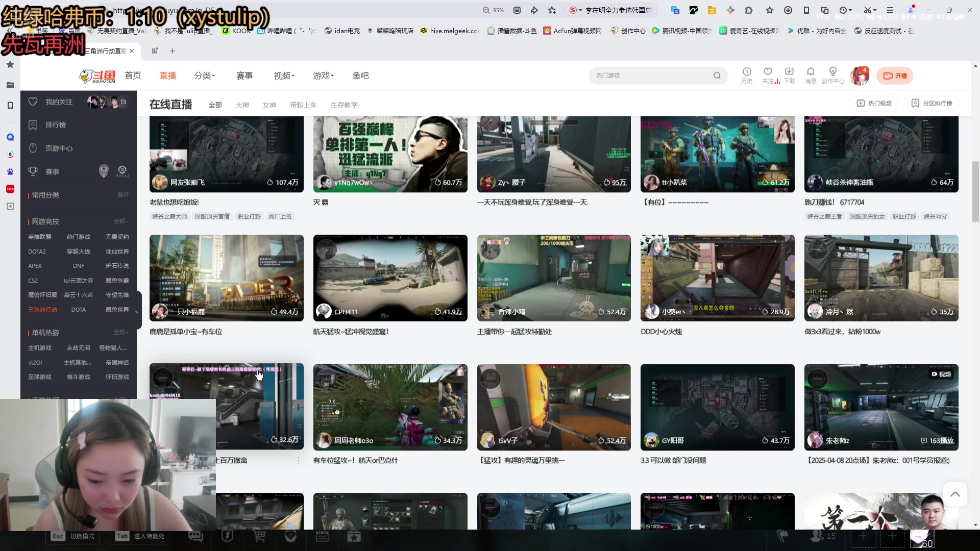Click the DOTA2 event badge in sidebar
Viewport: 980px width, 551px height.
pos(122,171)
